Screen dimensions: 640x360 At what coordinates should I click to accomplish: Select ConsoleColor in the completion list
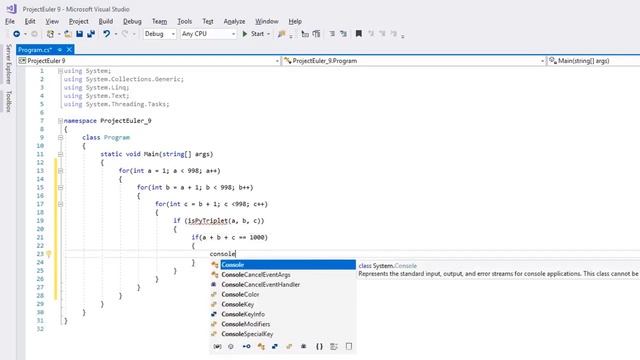coord(240,294)
